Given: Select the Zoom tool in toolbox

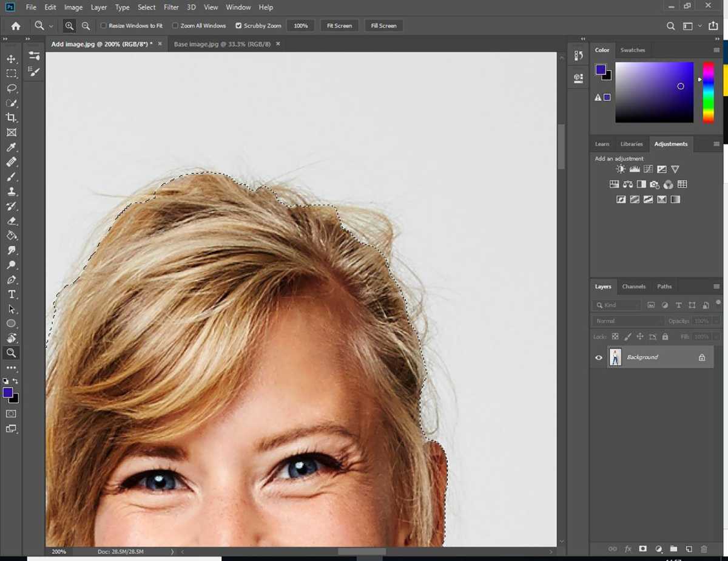Looking at the screenshot, I should [11, 353].
